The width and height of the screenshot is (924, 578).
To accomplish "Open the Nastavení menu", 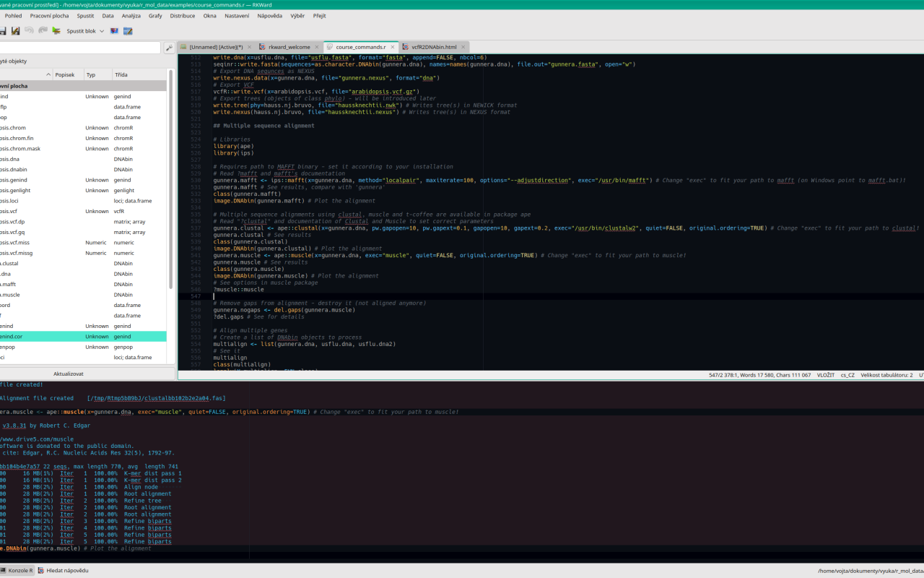I will [x=237, y=15].
